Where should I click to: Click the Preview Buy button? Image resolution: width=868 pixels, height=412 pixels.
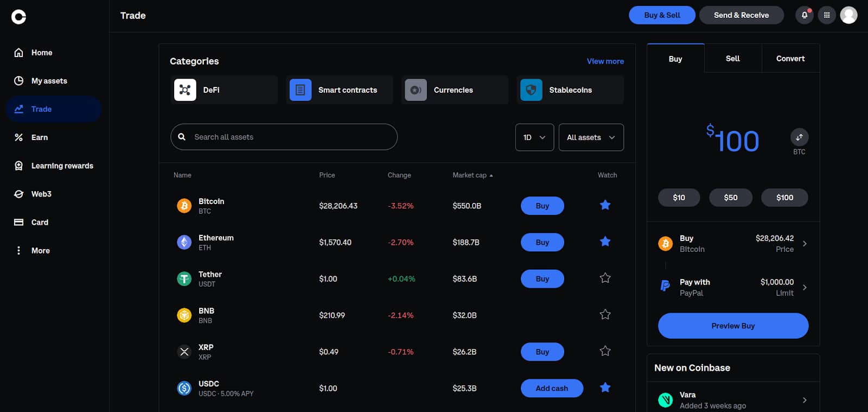point(733,326)
